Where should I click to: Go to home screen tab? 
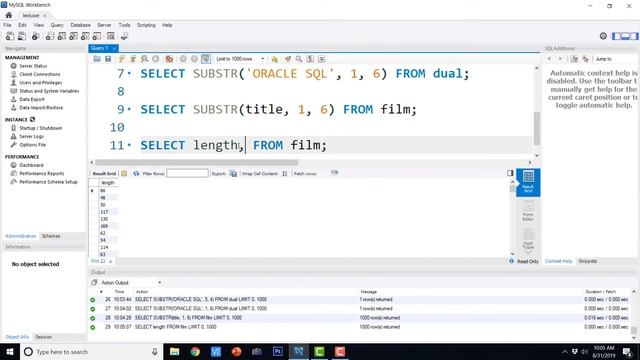pos(9,15)
